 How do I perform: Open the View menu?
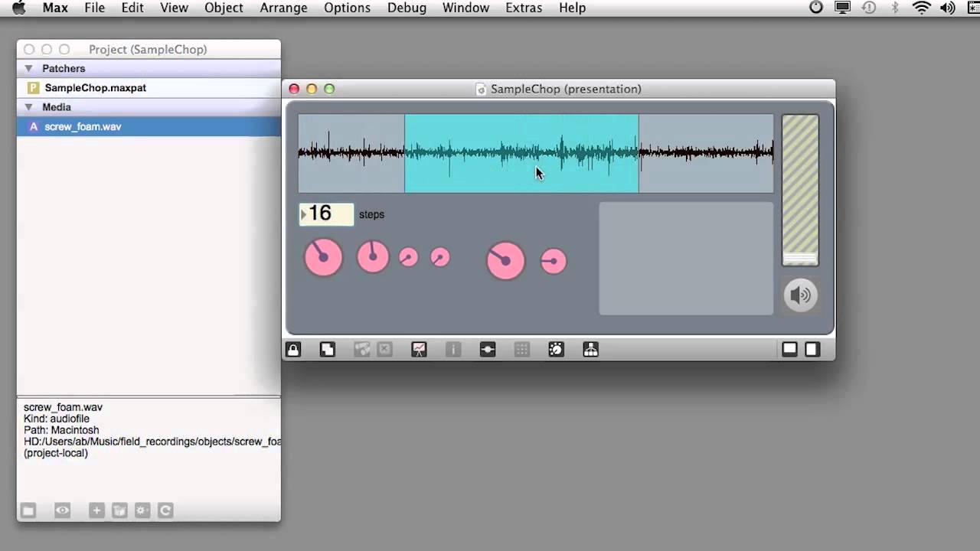175,8
